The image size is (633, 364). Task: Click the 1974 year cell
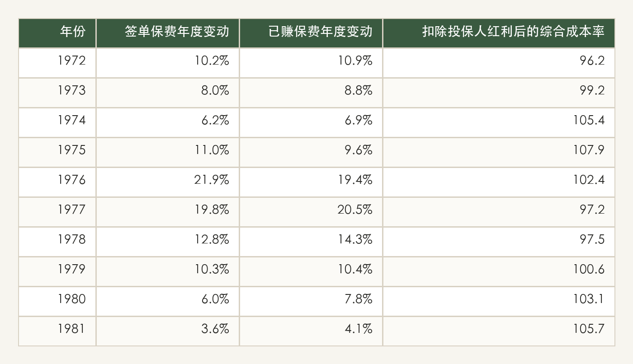tap(57, 122)
